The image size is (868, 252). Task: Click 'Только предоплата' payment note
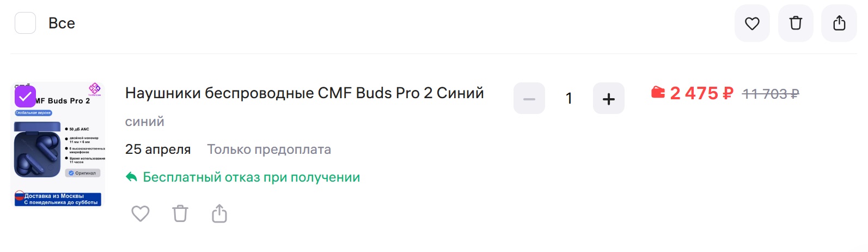click(269, 149)
